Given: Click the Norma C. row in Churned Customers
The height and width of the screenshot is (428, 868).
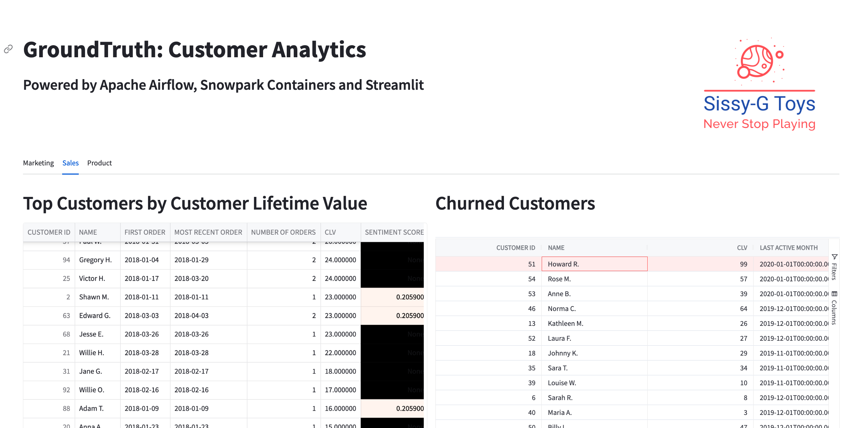Looking at the screenshot, I should point(594,309).
